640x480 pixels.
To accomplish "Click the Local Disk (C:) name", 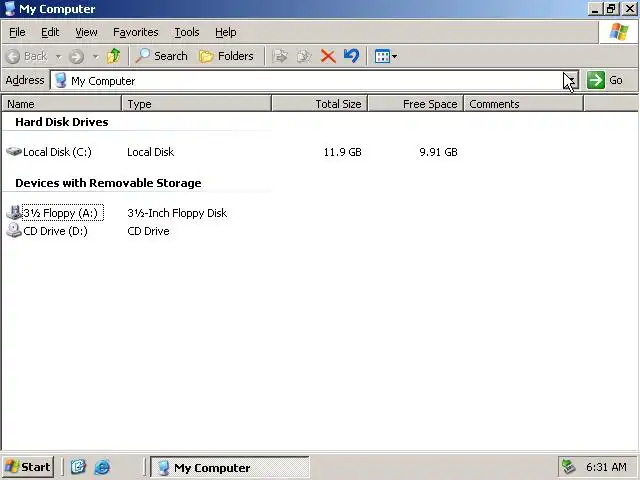I will click(x=57, y=152).
